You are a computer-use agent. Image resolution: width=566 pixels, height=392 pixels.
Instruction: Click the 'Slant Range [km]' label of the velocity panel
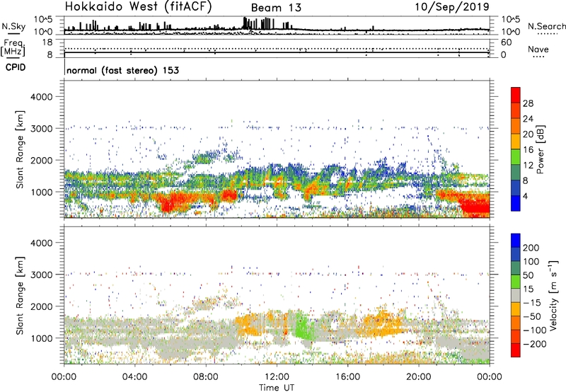tap(20, 296)
